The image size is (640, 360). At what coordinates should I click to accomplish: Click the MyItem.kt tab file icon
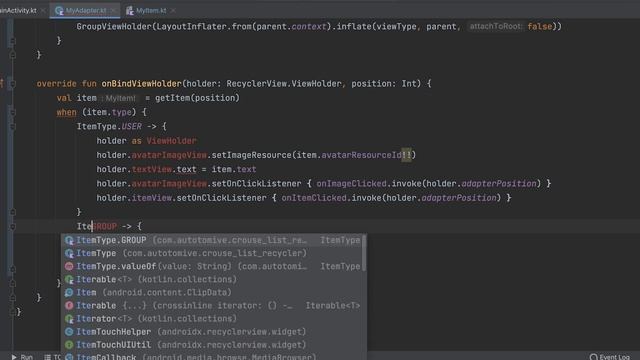pos(129,11)
